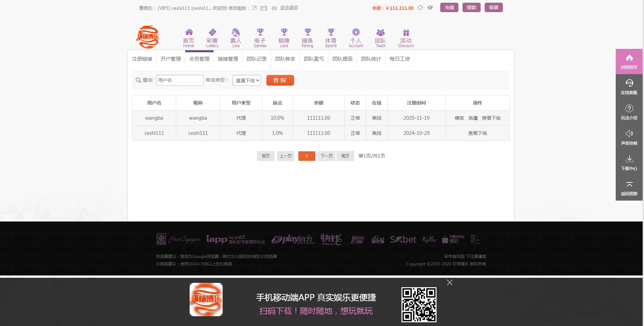Expand the account type dropdown

[247, 80]
